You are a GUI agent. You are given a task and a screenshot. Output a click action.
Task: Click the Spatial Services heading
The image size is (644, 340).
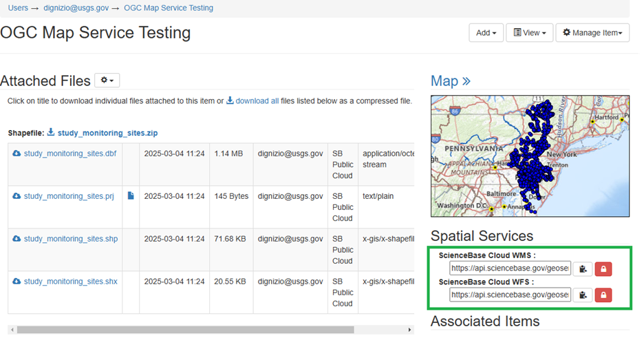[482, 236]
